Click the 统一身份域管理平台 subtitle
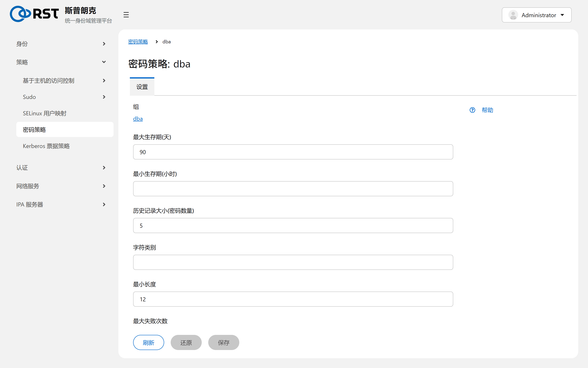The height and width of the screenshot is (368, 588). pos(88,21)
